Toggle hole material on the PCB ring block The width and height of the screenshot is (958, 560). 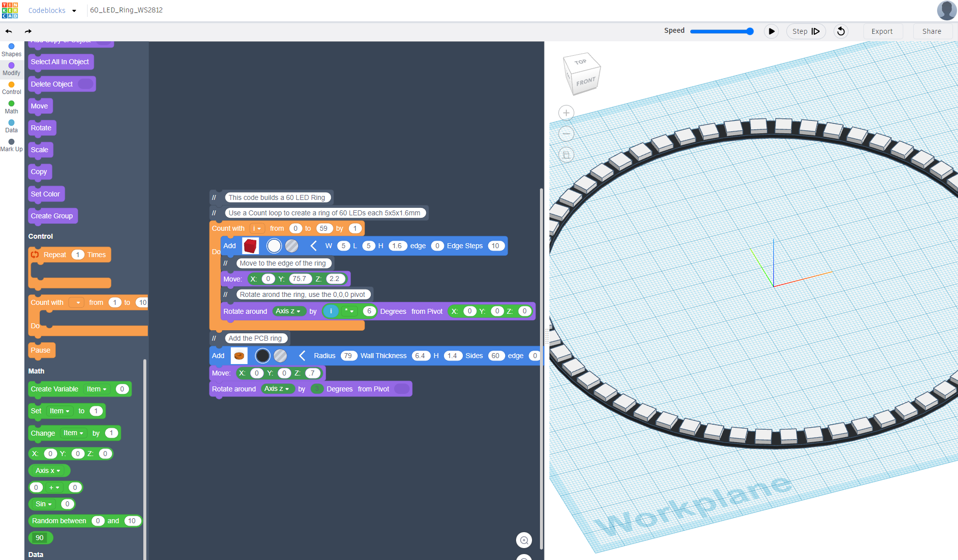(280, 356)
